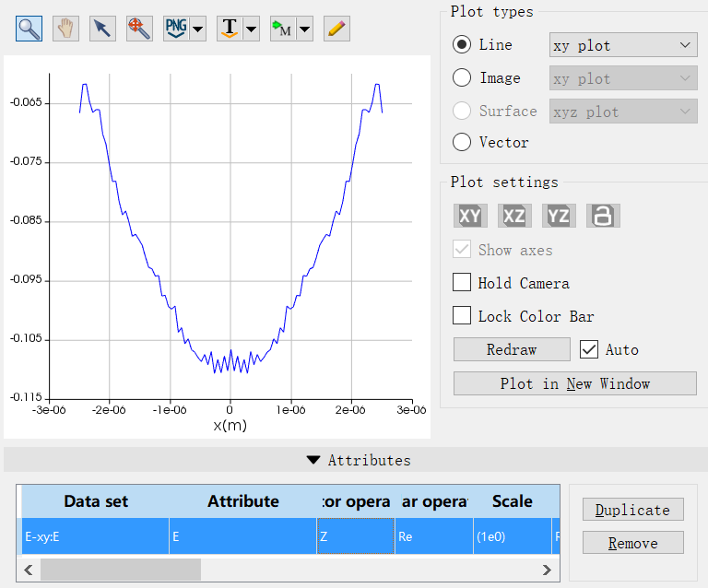This screenshot has height=588, width=708.
Task: Click the E attribute cell
Action: tap(243, 536)
